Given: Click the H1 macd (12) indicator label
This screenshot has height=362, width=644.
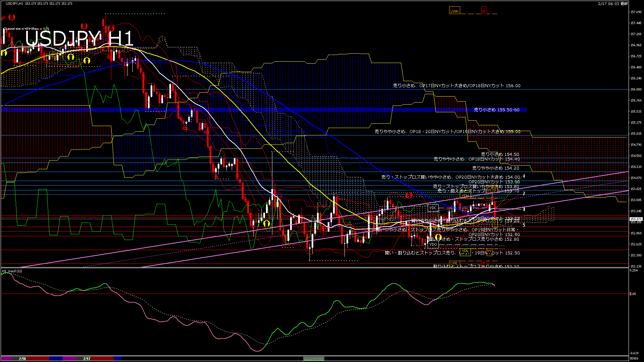Looking at the screenshot, I should coord(12,271).
